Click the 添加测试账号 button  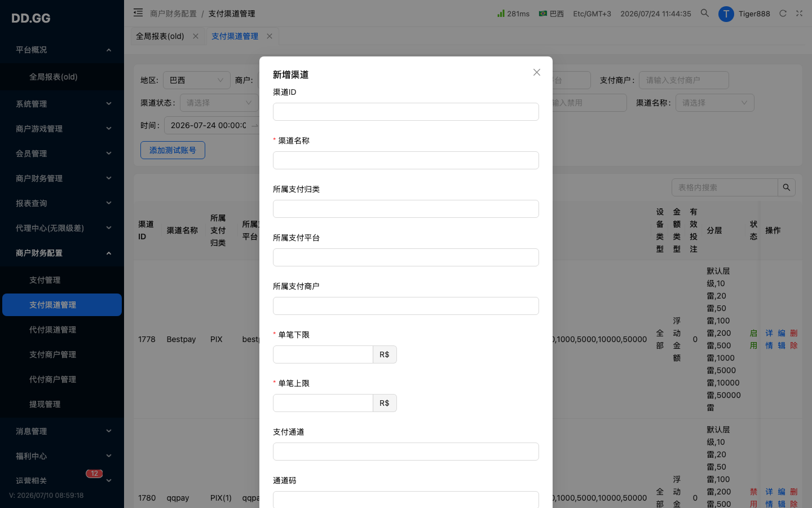click(173, 150)
